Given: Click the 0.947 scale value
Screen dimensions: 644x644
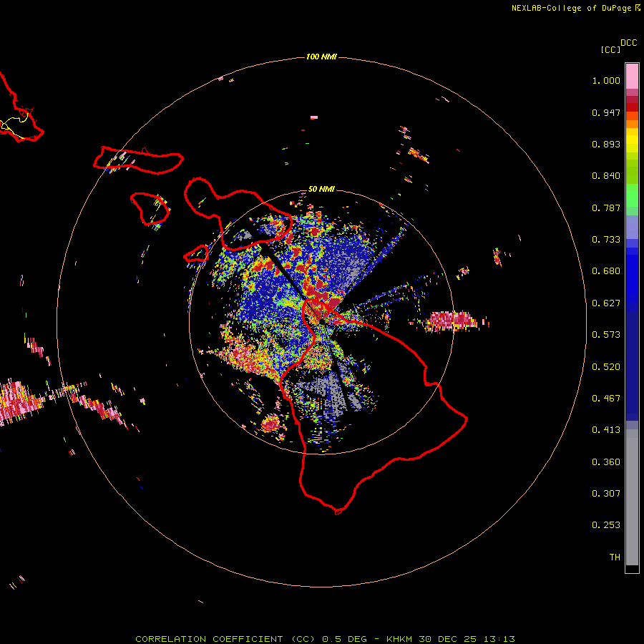Looking at the screenshot, I should pyautogui.click(x=606, y=112).
